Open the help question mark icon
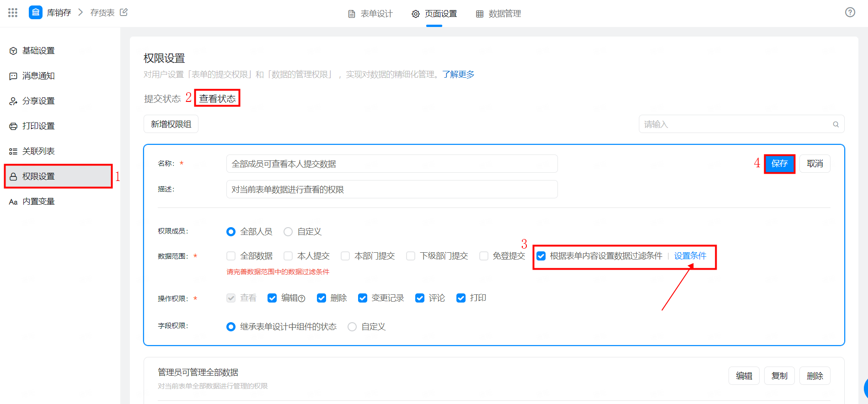Image resolution: width=868 pixels, height=404 pixels. tap(850, 12)
